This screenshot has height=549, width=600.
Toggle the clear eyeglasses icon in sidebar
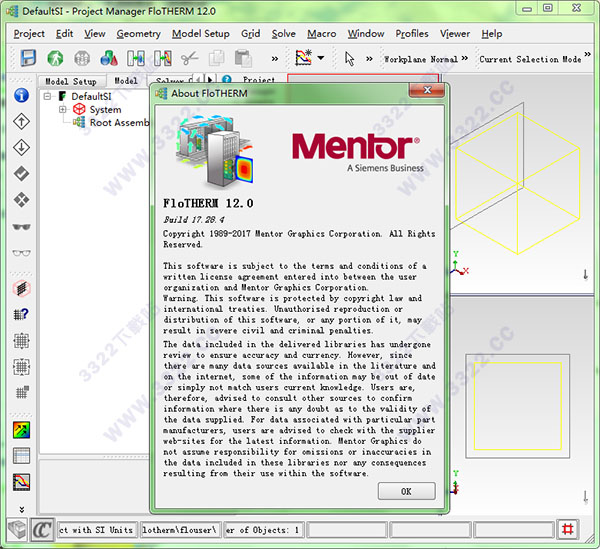[21, 253]
